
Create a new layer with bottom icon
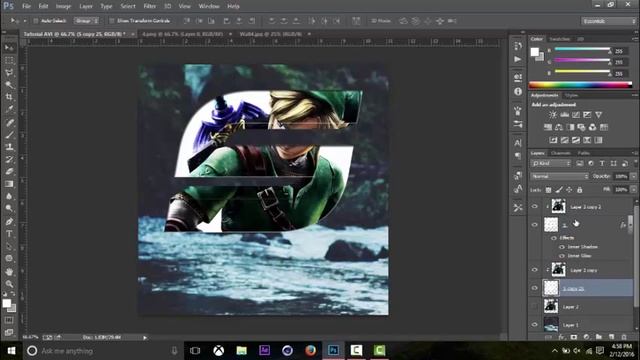(611, 337)
